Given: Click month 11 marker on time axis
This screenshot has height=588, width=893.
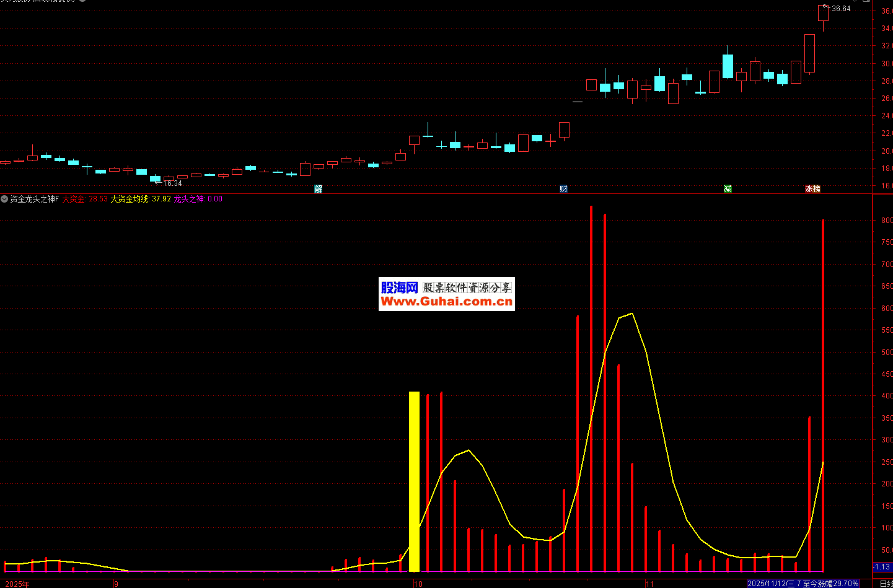Looking at the screenshot, I should coord(649,584).
